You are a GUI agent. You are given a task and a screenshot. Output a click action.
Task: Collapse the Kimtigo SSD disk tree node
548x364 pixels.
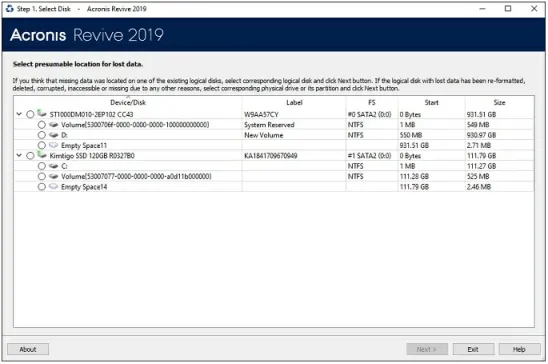pyautogui.click(x=19, y=155)
